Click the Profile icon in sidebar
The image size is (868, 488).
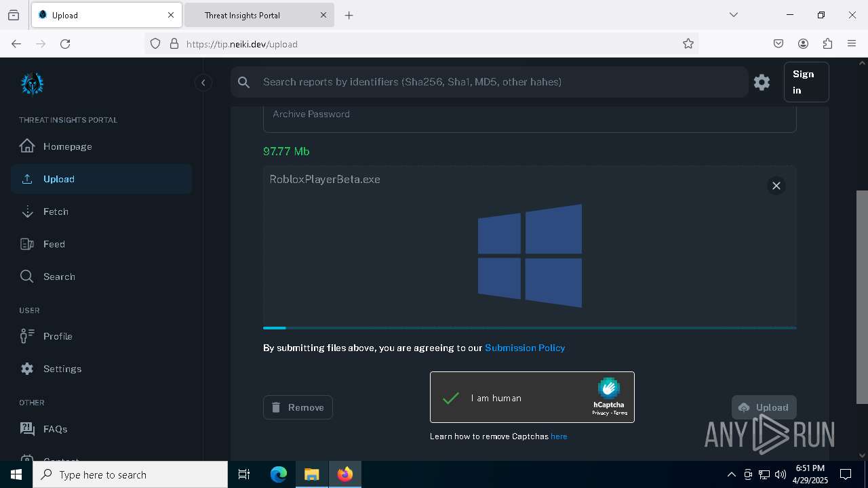27,335
